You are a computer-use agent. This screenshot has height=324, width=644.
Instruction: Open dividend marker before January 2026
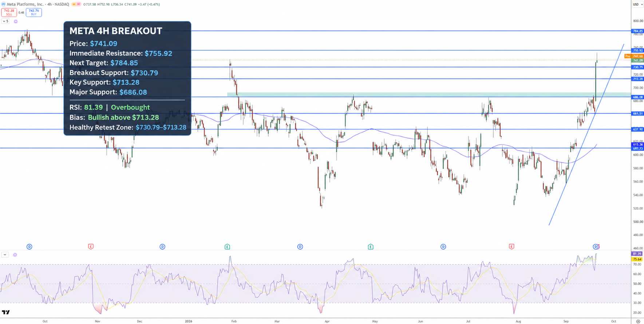pos(162,247)
